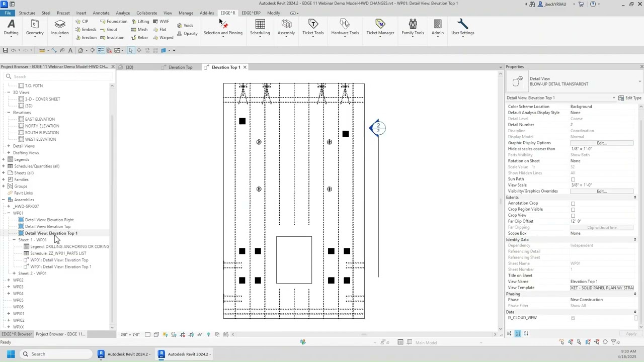Expand the Legends tree node
This screenshot has height=362, width=644.
click(x=4, y=159)
